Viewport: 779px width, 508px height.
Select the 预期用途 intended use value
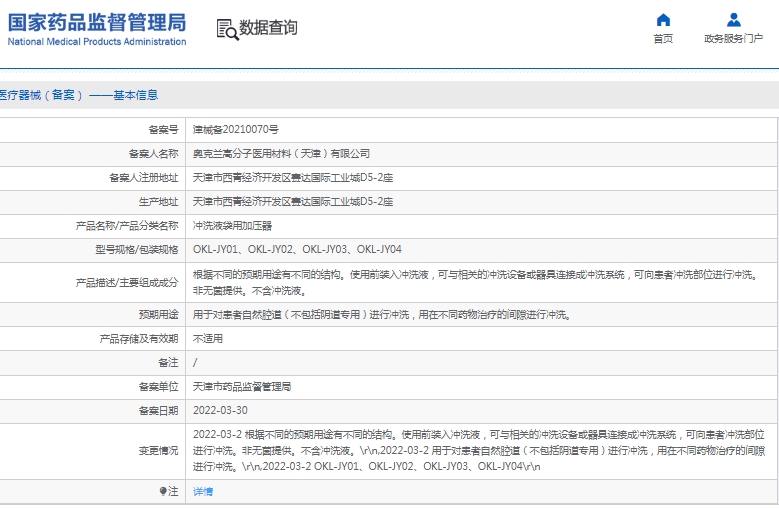click(x=382, y=315)
